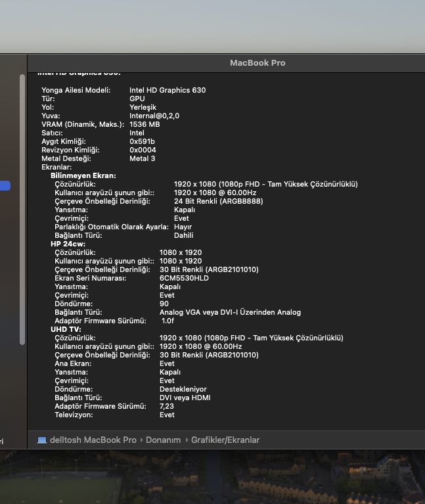Click the "Analog VGA veya DVI-I Üzerinden Analog" value
The height and width of the screenshot is (504, 425).
pos(230,312)
